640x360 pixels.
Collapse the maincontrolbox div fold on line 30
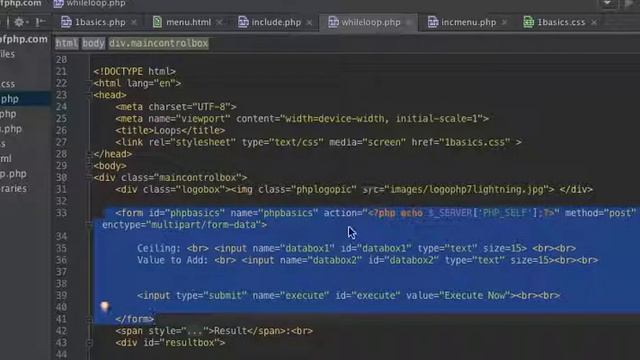89,178
